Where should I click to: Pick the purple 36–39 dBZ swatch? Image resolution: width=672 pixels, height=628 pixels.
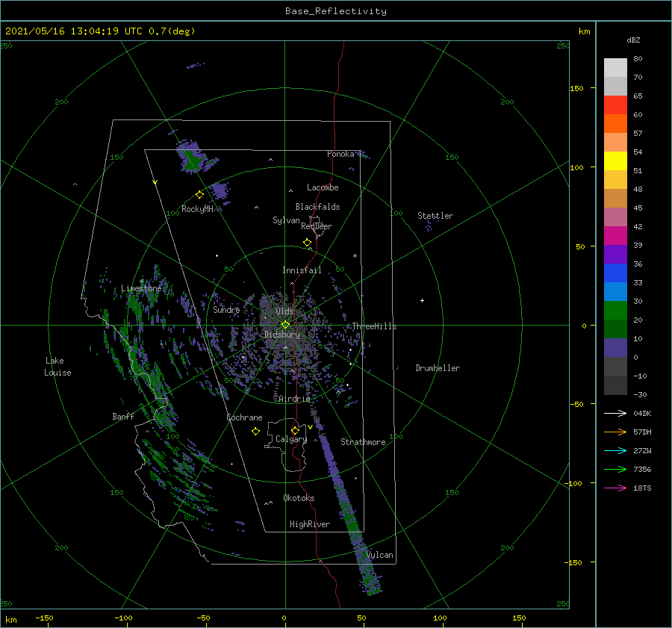pos(615,255)
